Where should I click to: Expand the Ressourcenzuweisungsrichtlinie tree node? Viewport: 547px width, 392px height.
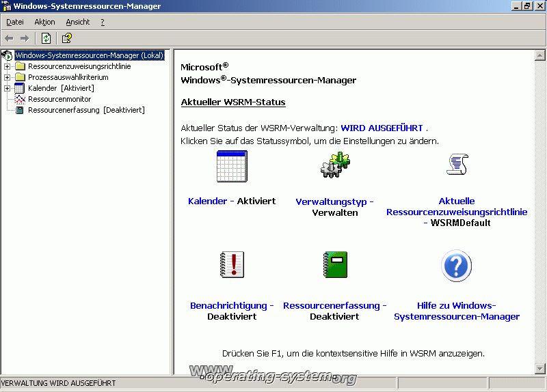(x=7, y=66)
